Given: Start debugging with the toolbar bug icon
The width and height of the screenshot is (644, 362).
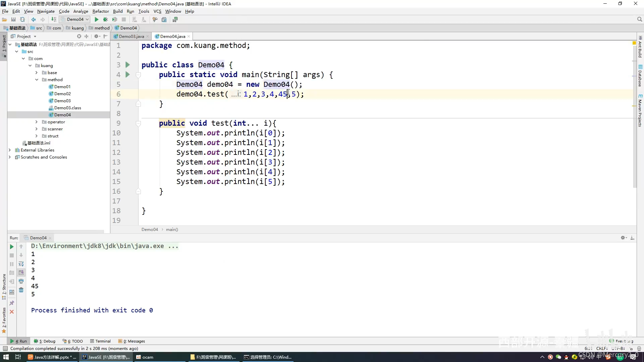Looking at the screenshot, I should click(x=106, y=19).
